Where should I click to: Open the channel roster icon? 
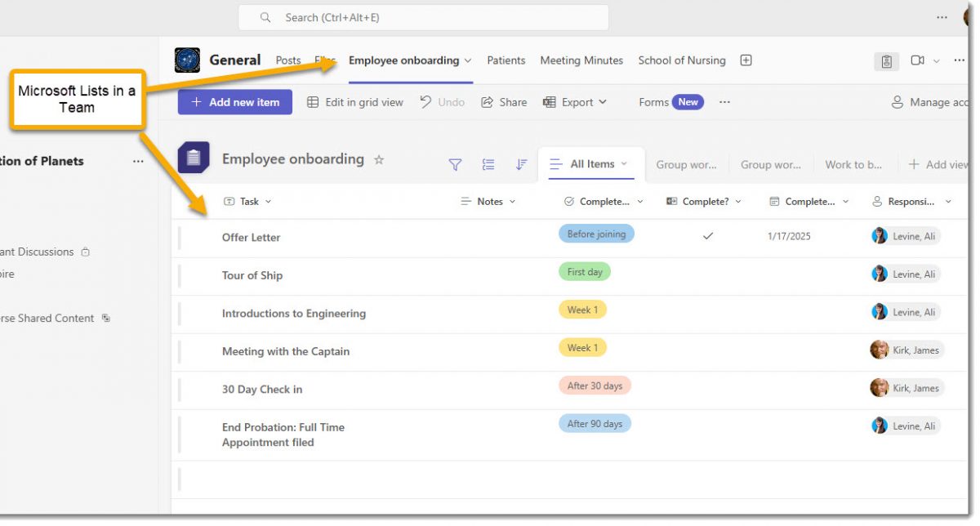pos(886,61)
